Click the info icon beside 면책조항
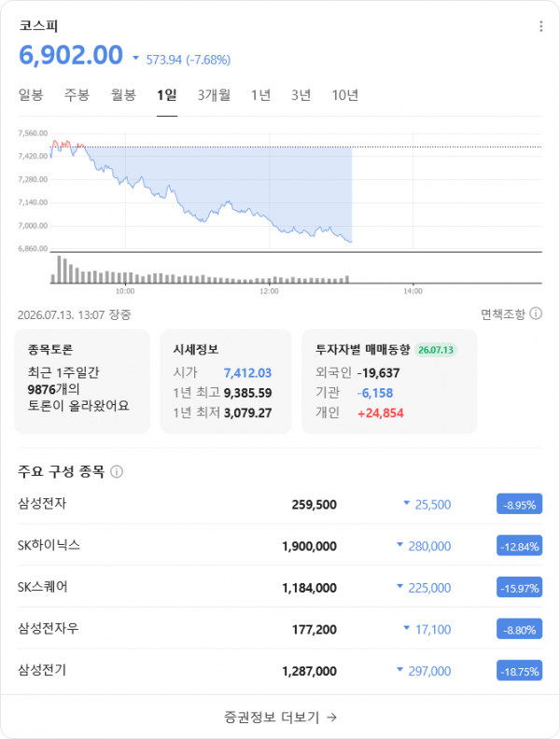The image size is (560, 739). (x=536, y=314)
